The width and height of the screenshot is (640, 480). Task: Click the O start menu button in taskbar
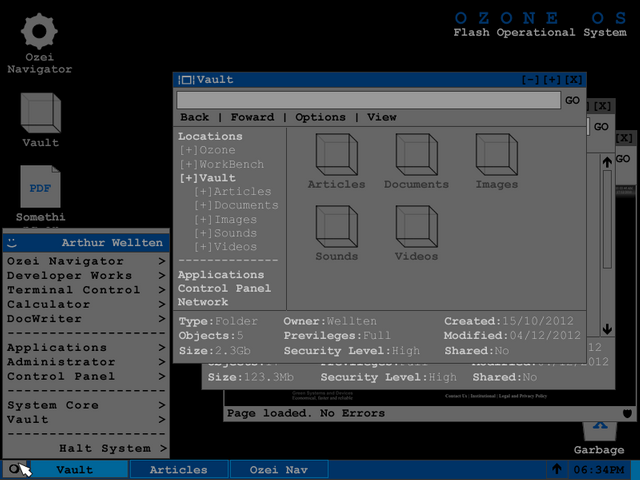(14, 469)
